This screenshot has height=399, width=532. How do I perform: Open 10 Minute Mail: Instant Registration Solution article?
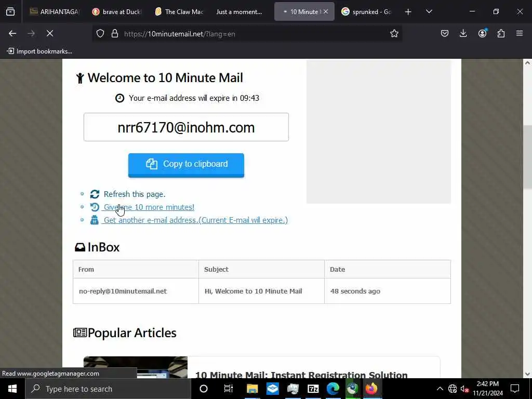301,375
